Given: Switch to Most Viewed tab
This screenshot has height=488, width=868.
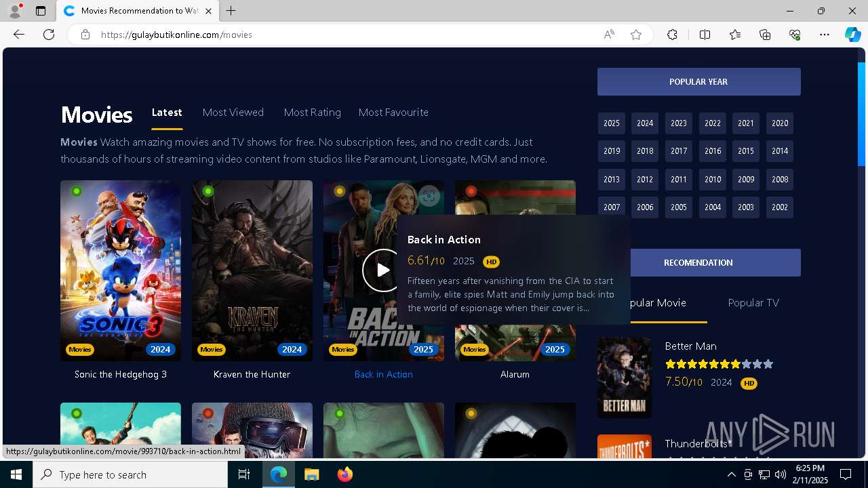Looking at the screenshot, I should [233, 113].
